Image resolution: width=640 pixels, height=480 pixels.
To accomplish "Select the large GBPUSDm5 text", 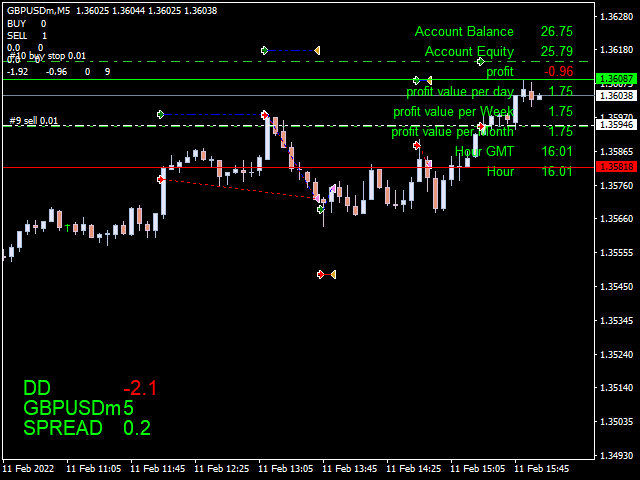I will pos(78,408).
